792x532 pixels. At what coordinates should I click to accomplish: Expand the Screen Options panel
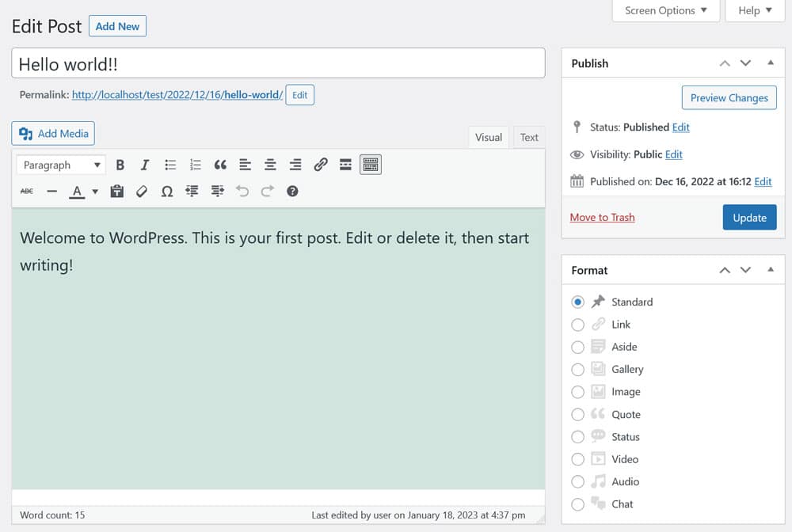tap(665, 10)
